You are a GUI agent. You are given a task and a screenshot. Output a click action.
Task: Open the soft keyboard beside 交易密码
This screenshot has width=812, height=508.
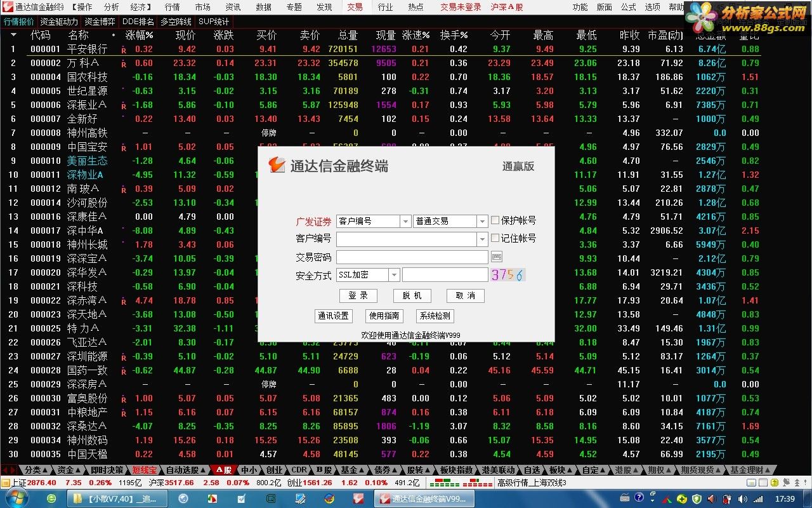click(x=497, y=257)
